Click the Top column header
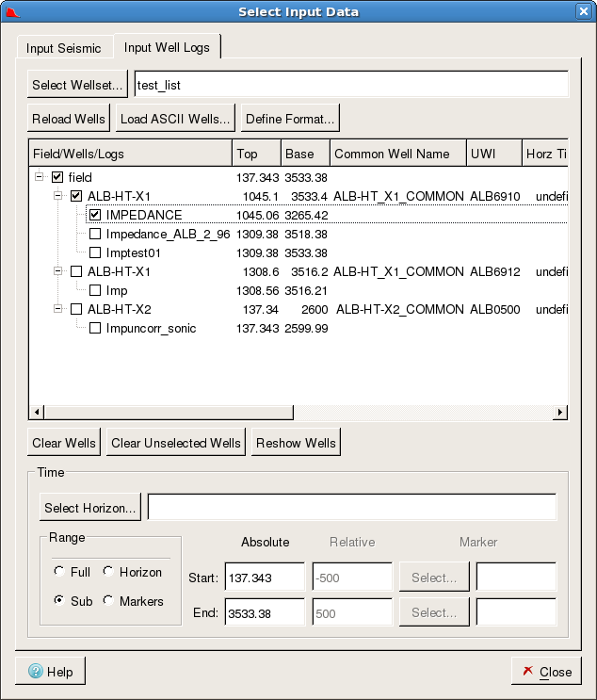The height and width of the screenshot is (700, 597). (x=256, y=154)
